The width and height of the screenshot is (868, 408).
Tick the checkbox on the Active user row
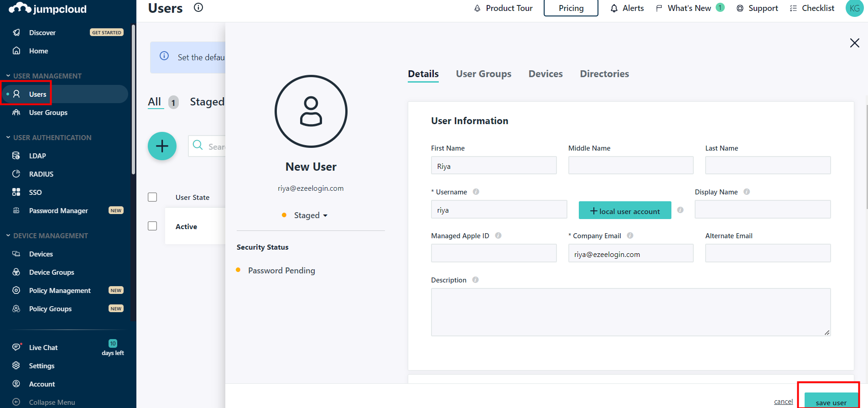tap(152, 226)
